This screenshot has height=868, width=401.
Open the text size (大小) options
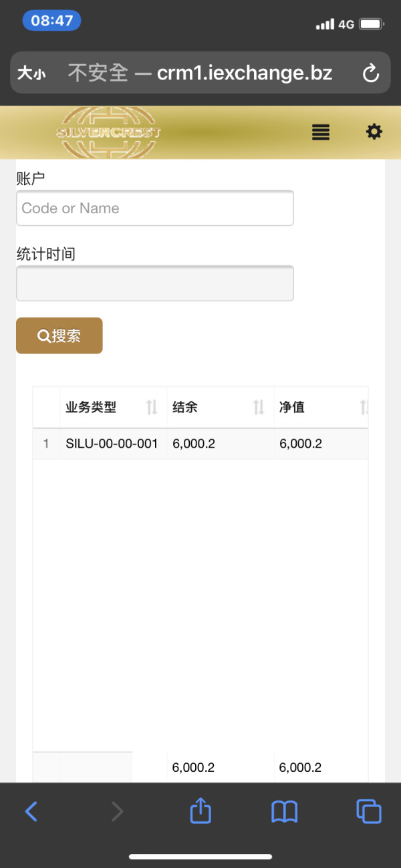pos(31,73)
